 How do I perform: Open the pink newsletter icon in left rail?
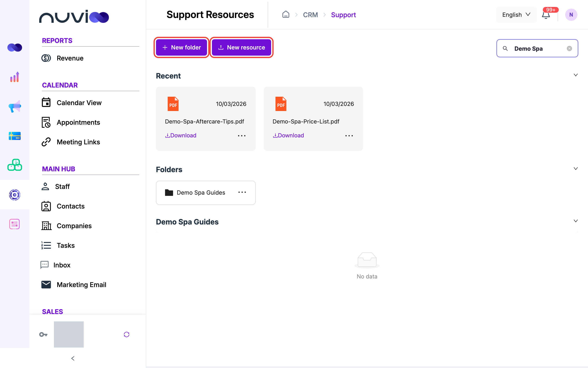pos(14,224)
